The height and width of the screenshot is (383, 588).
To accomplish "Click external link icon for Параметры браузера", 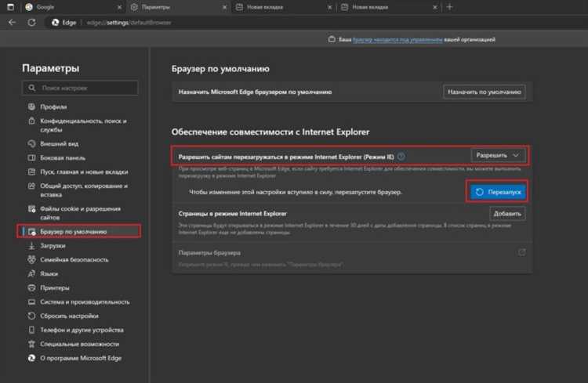I will (521, 253).
